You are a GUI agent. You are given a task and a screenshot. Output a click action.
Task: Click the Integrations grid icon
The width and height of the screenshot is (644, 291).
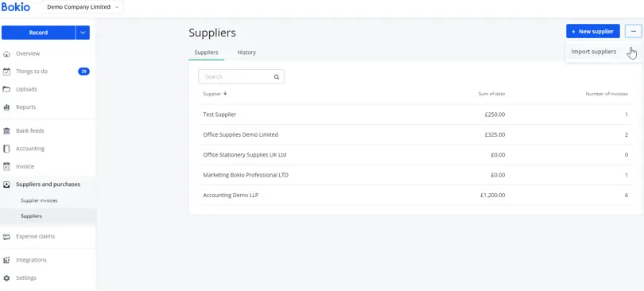[6, 260]
